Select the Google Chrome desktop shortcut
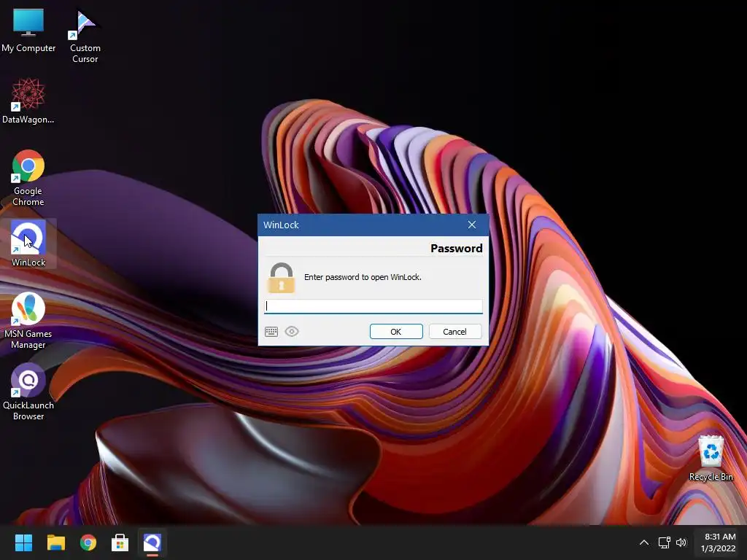Image resolution: width=747 pixels, height=560 pixels. click(x=28, y=178)
